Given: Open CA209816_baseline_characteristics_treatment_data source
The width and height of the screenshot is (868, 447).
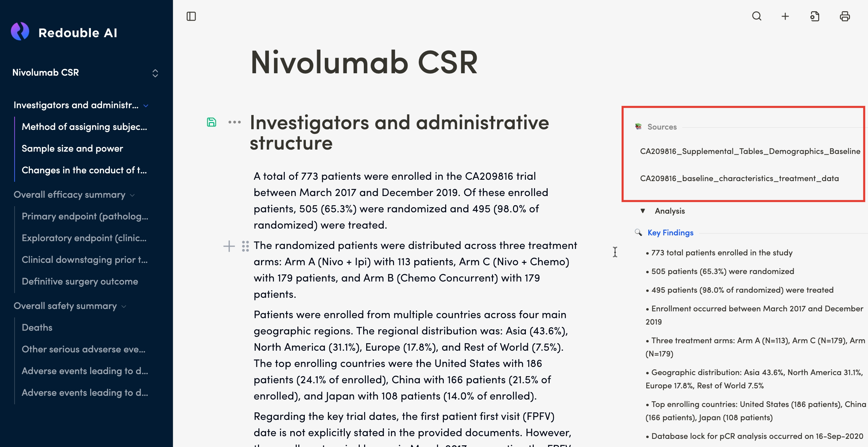Looking at the screenshot, I should 739,178.
